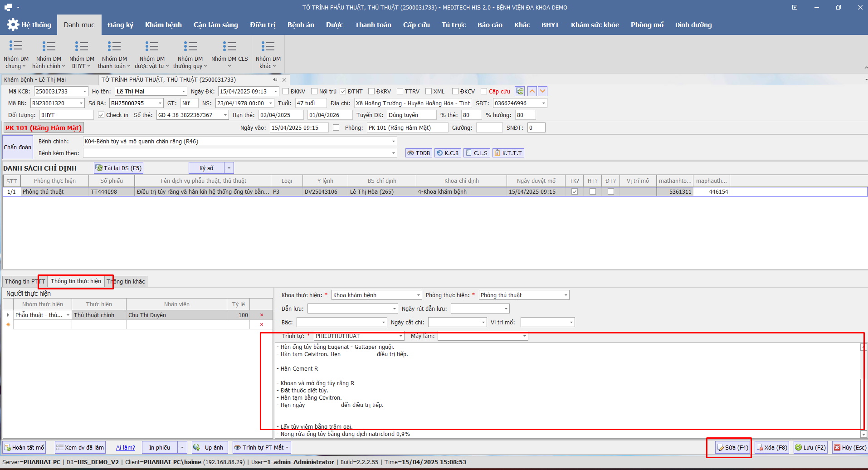Viewport: 868px width, 470px height.
Task: Enable the Cấp cứu checkbox
Action: click(x=484, y=91)
